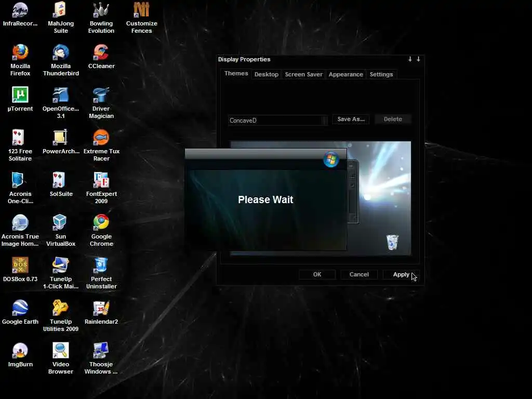The width and height of the screenshot is (532, 399).
Task: Switch to the Themes tab
Action: tap(236, 73)
